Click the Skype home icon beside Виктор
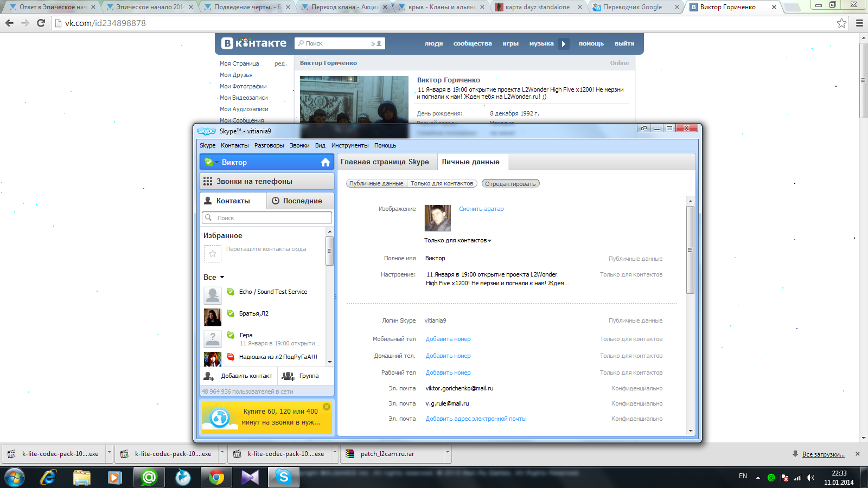This screenshot has height=488, width=868. point(325,162)
